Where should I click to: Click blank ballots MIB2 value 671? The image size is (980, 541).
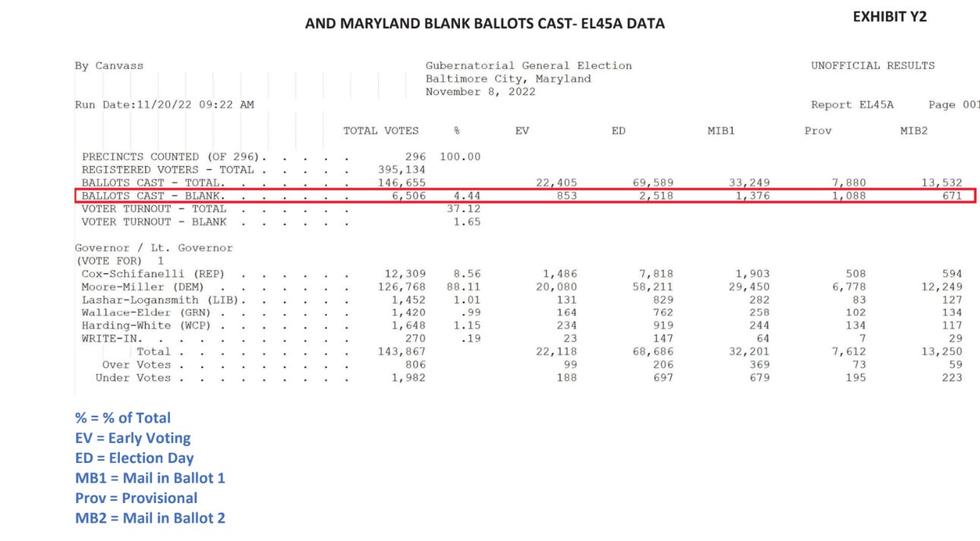(x=952, y=196)
